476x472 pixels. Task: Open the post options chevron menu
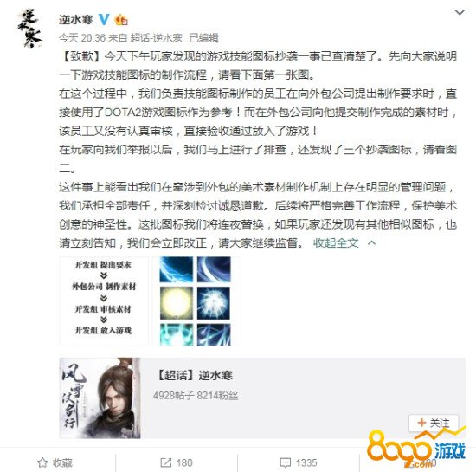460,12
